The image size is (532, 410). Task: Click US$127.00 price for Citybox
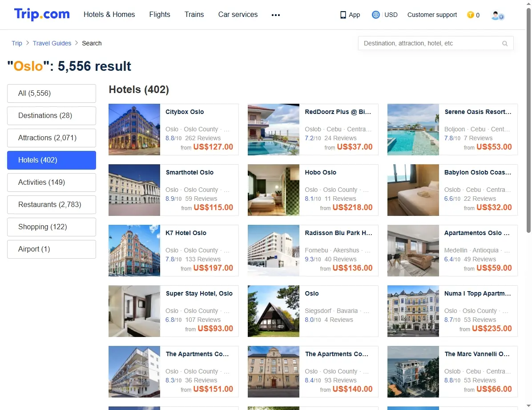pos(213,147)
